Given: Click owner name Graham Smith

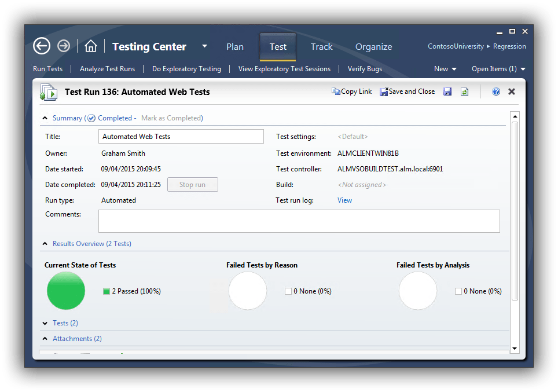Looking at the screenshot, I should click(x=123, y=153).
